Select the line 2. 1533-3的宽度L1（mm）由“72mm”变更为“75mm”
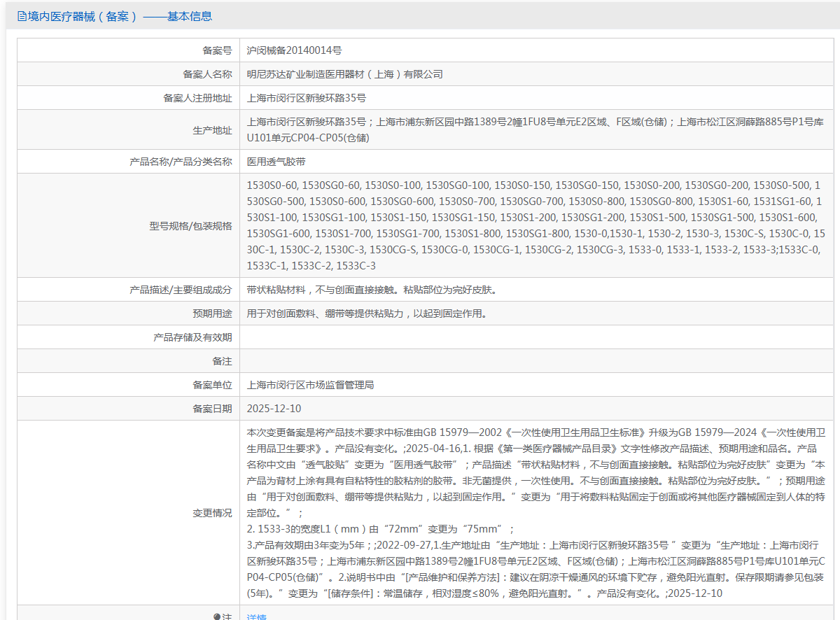Viewport: 840px width, 620px height. (x=381, y=529)
